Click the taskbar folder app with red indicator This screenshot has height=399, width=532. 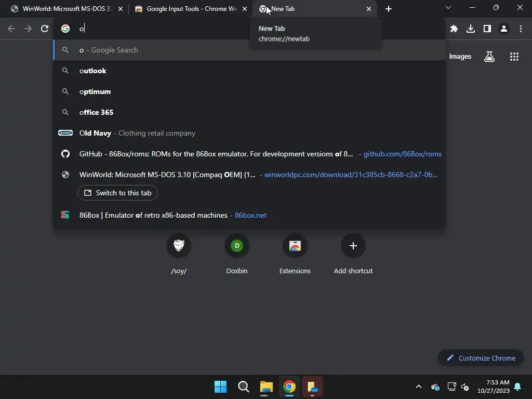(312, 387)
